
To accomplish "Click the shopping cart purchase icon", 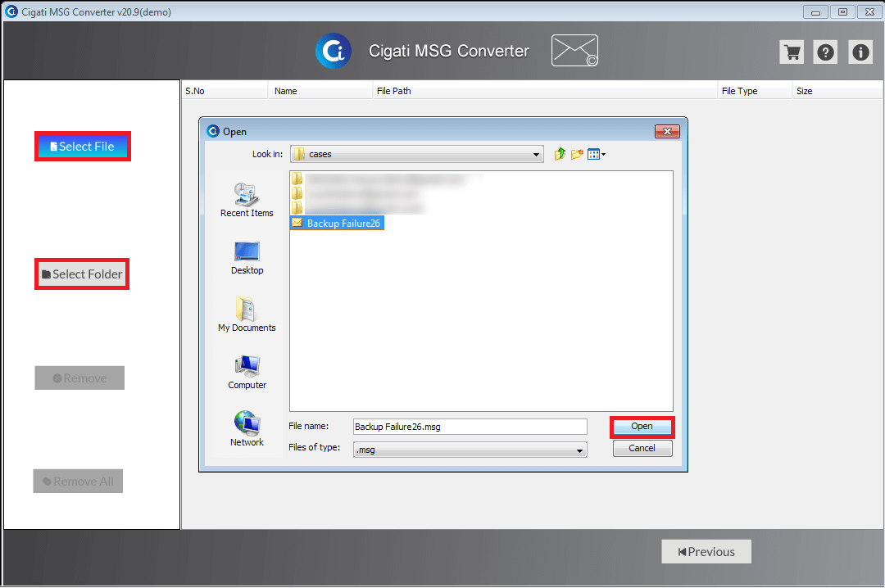I will [792, 52].
